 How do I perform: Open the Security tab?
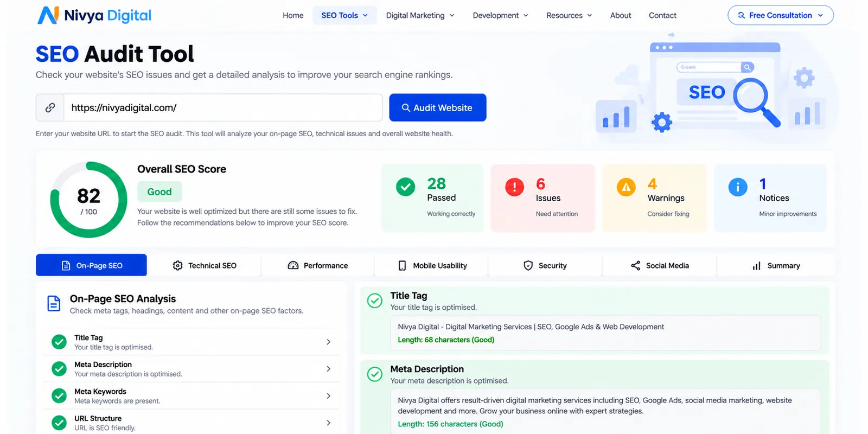tap(545, 265)
